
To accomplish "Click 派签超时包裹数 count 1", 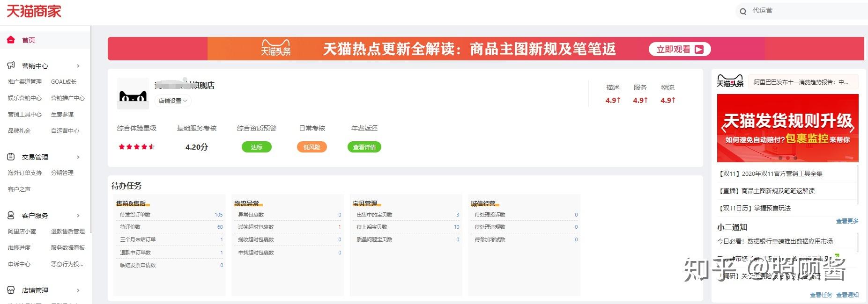I will tap(340, 227).
